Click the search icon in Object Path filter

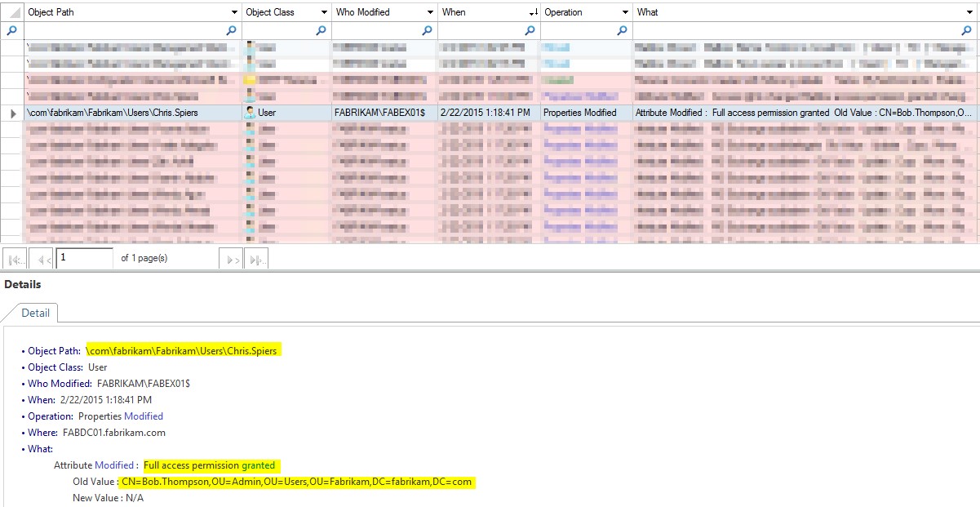(x=232, y=30)
